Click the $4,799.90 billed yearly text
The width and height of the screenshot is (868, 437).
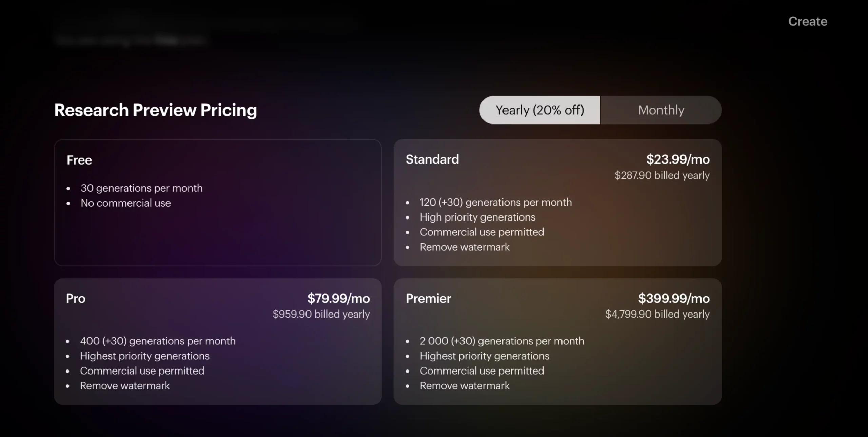(657, 314)
